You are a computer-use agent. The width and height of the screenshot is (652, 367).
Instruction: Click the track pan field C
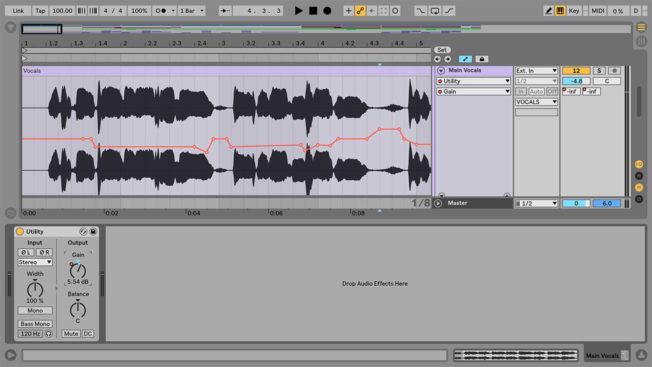tap(607, 81)
